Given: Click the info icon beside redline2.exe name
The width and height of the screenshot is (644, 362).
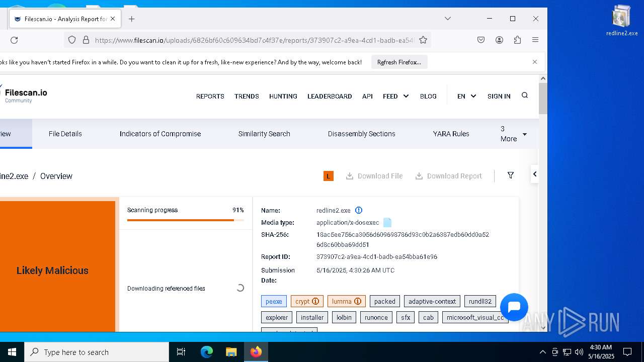Looking at the screenshot, I should click(359, 210).
